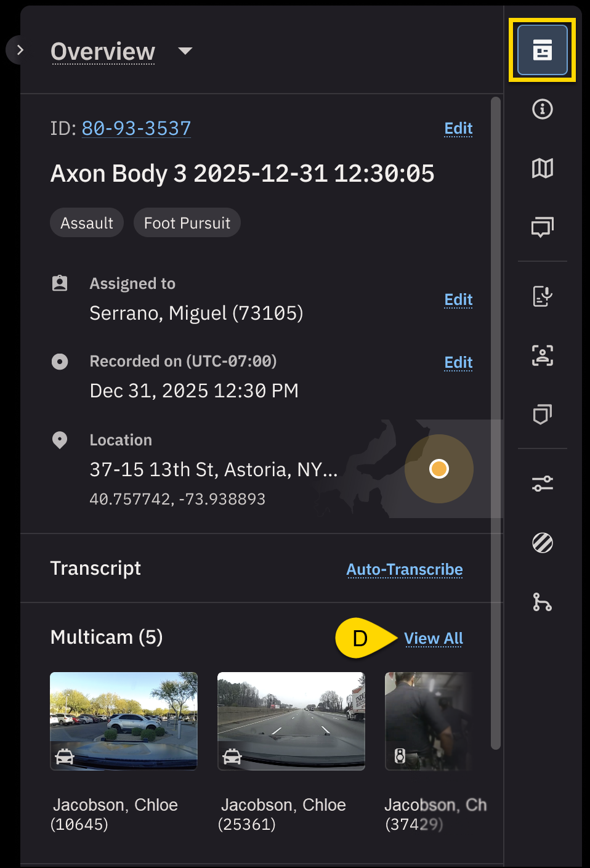Click the evidence ID 80-93-3537 link

click(x=136, y=128)
